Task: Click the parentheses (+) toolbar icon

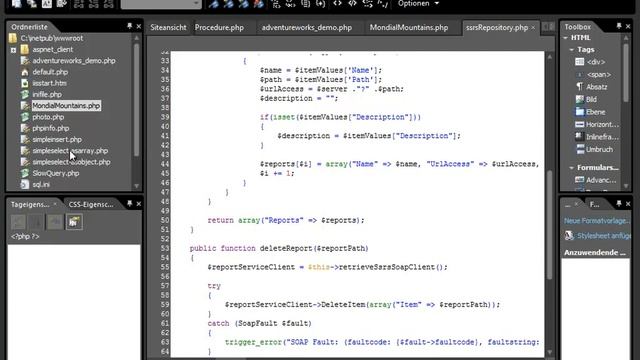Action: (x=321, y=4)
